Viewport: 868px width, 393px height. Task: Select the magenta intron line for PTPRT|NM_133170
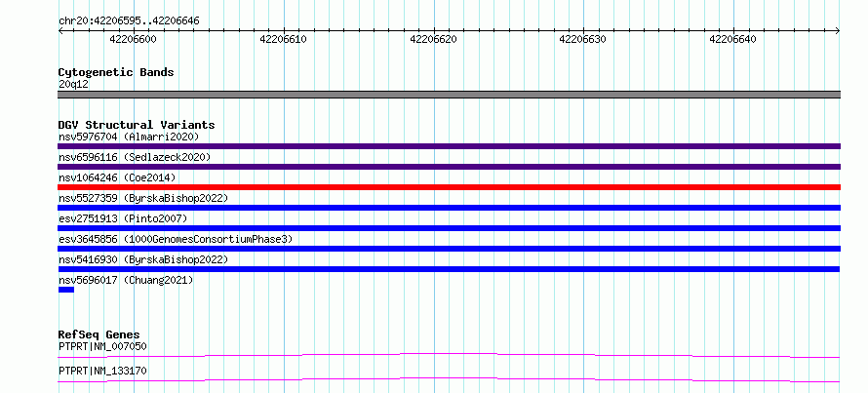449,379
